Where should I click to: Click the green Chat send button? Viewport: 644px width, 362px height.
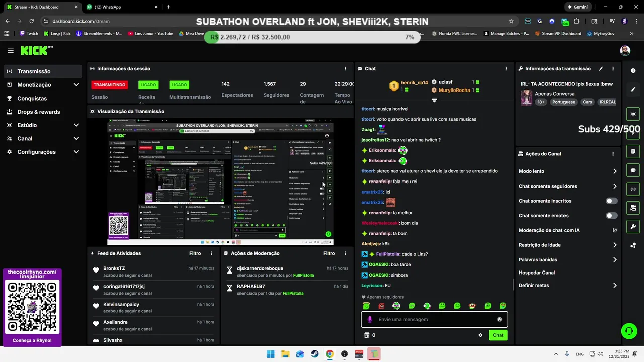click(x=498, y=335)
